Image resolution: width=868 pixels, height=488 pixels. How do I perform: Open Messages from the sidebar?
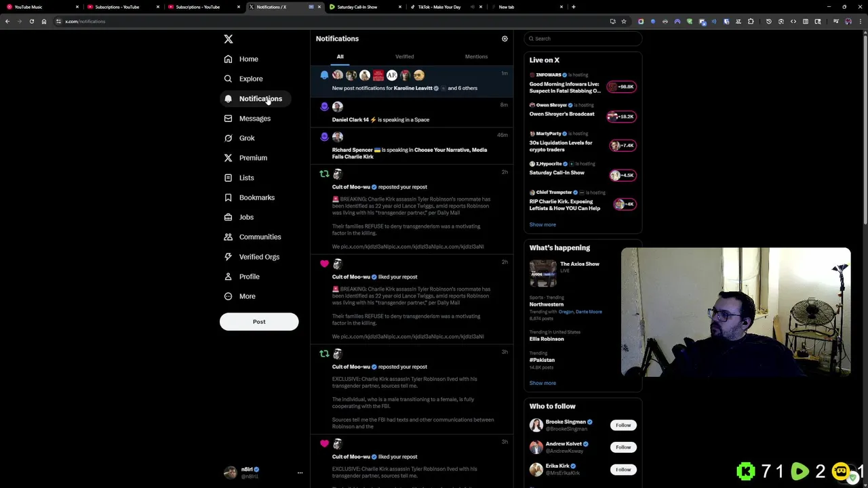tap(247, 119)
